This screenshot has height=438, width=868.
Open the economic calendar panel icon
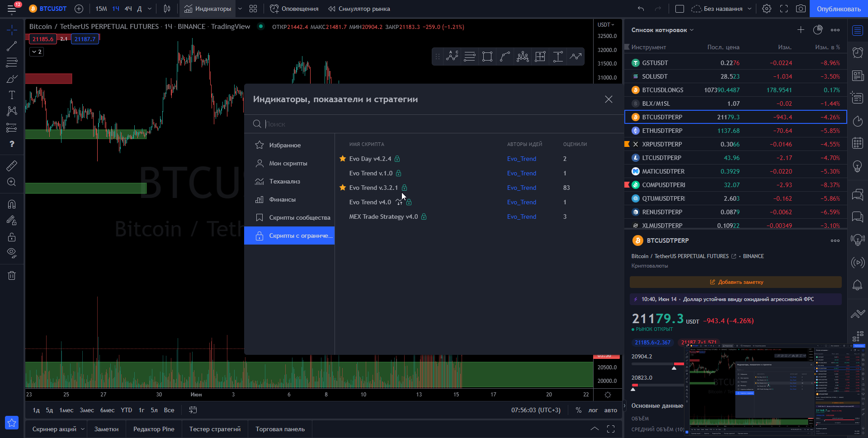[858, 143]
